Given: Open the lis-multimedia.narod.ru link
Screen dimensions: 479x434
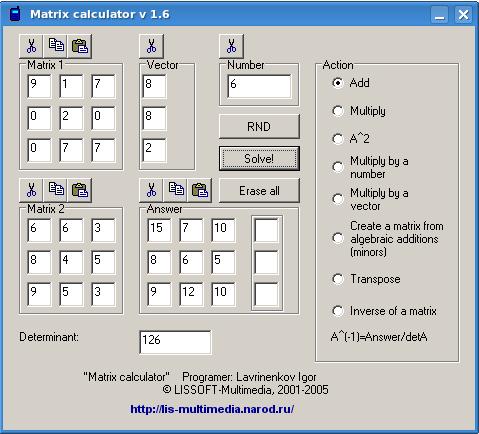Looking at the screenshot, I should 212,409.
